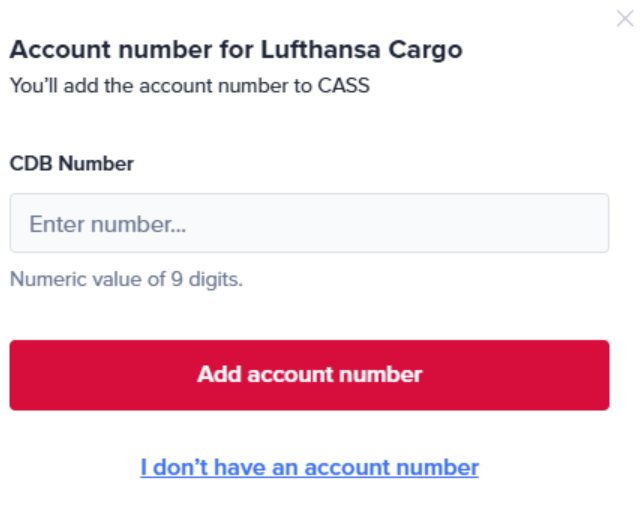Dismiss the dialog with the X icon
Screen dimensions: 640x509
pos(625,18)
